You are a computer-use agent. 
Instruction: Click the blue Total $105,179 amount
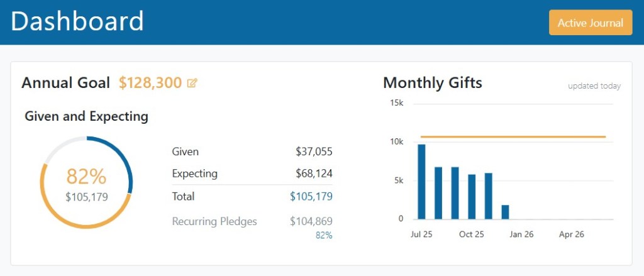[311, 197]
